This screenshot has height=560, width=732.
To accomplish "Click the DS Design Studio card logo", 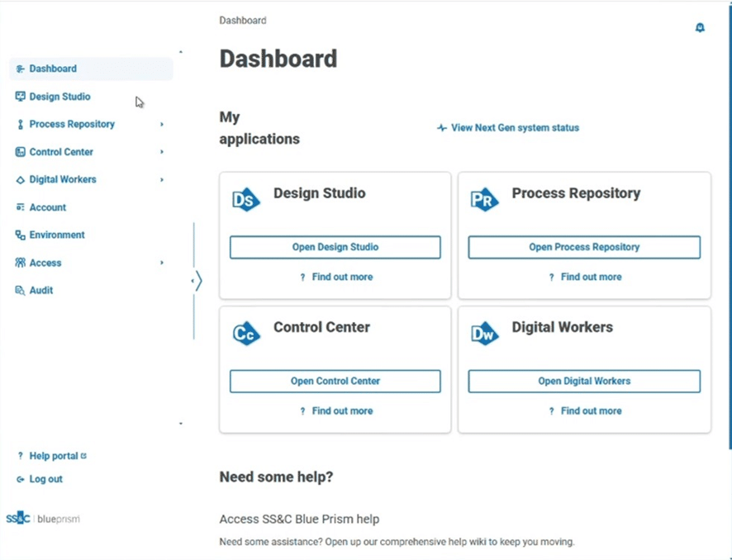I will pos(246,200).
